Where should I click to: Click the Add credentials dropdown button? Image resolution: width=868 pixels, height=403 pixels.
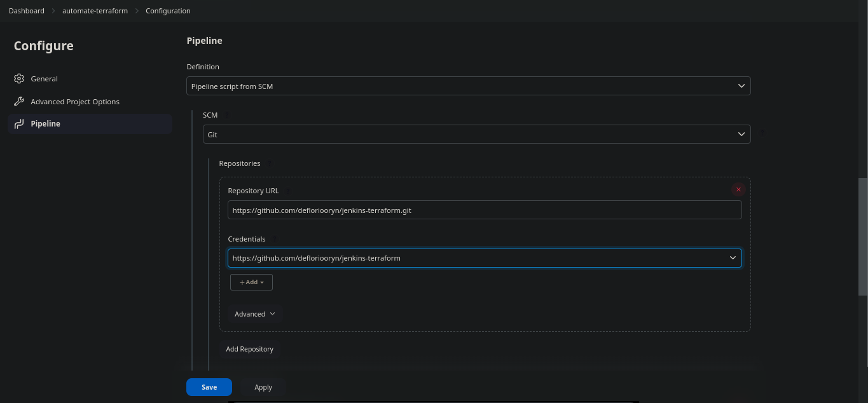tap(251, 282)
